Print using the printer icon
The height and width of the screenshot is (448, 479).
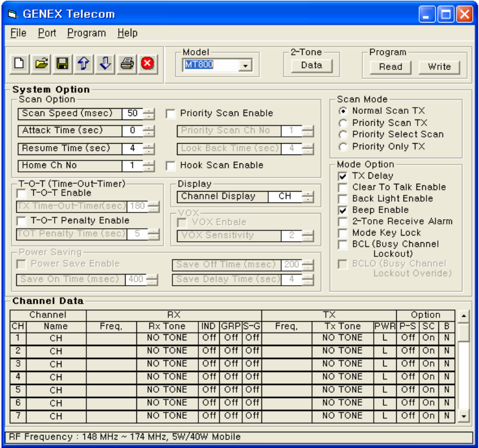point(127,64)
